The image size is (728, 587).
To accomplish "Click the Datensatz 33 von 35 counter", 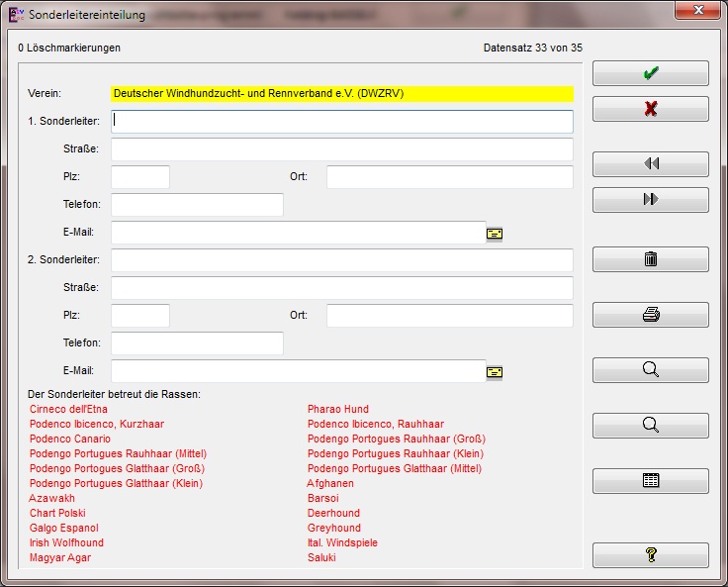I will (532, 48).
